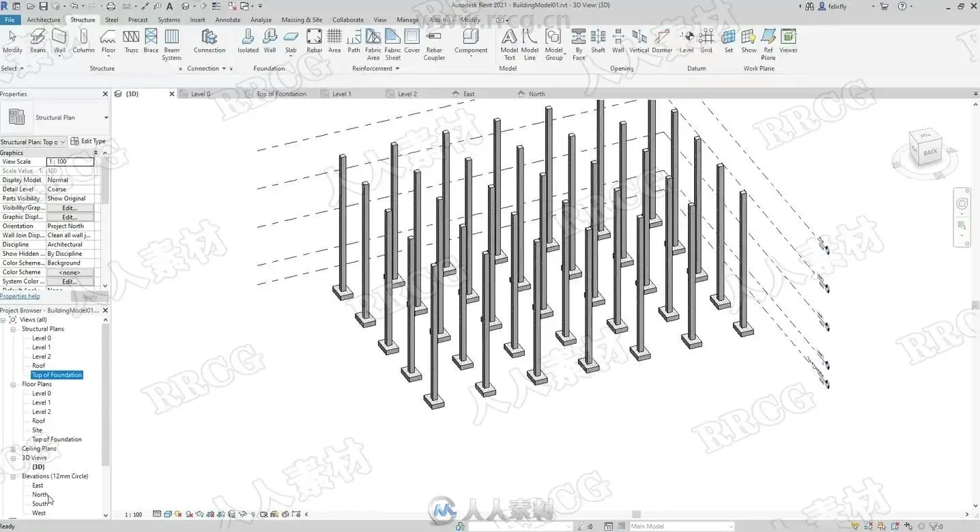This screenshot has height=532, width=980.
Task: Switch to the Level 1 view tab
Action: [341, 94]
